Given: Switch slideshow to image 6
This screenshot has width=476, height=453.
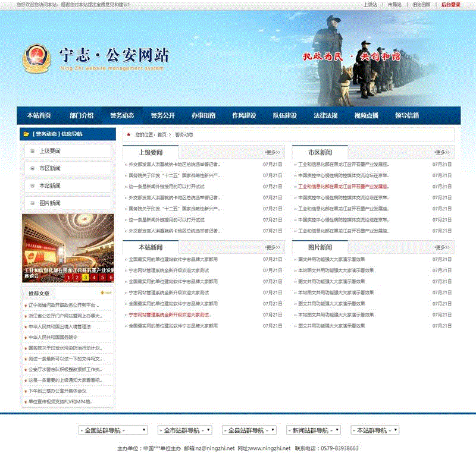Looking at the screenshot, I should tap(111, 277).
